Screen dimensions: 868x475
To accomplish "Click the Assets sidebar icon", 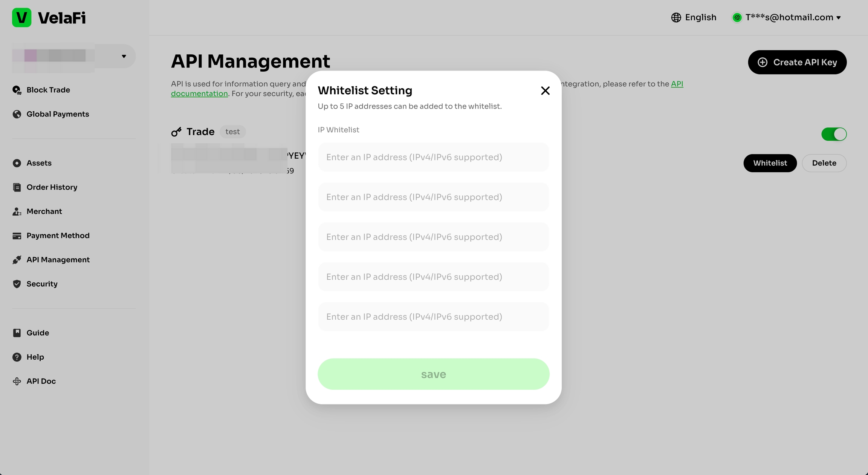I will [17, 163].
